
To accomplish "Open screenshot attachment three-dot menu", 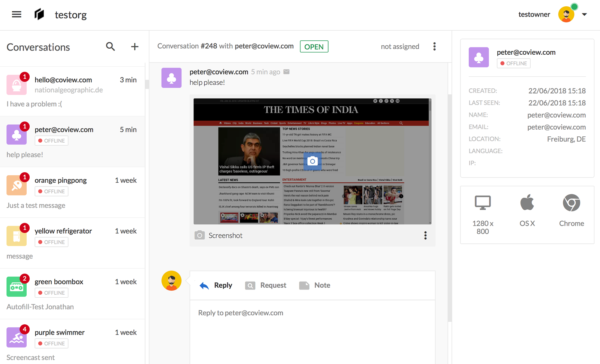I will [x=425, y=235].
